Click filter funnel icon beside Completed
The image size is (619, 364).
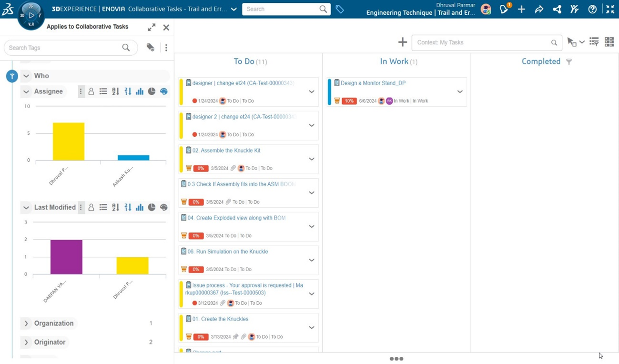coord(569,62)
